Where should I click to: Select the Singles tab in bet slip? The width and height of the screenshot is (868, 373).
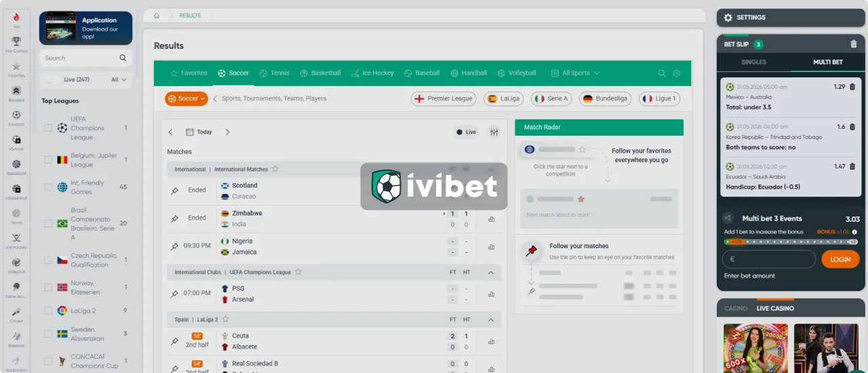click(753, 62)
